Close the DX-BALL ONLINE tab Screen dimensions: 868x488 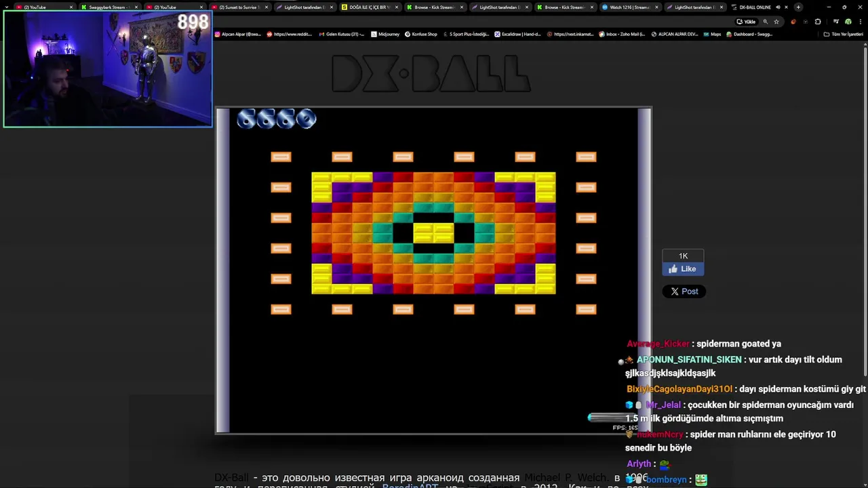coord(786,7)
